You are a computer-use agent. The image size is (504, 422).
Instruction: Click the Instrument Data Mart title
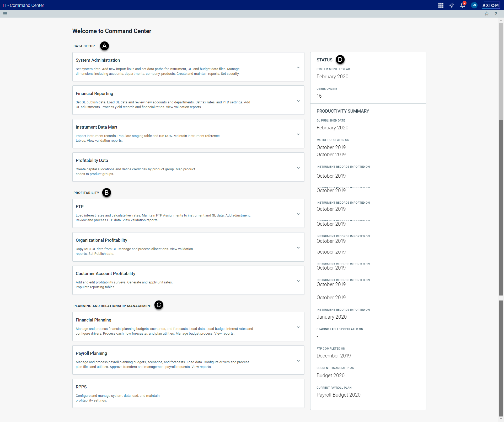[x=96, y=127]
